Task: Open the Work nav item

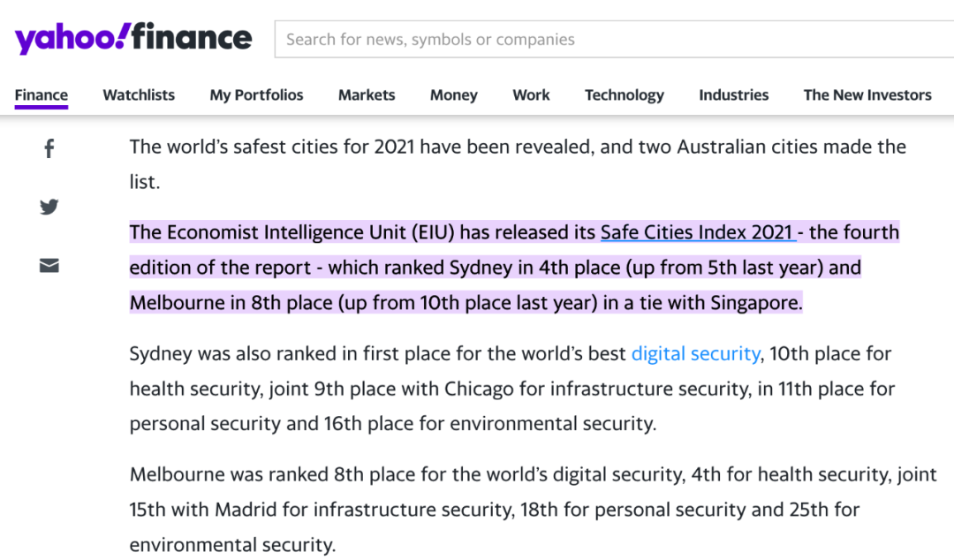Action: (x=531, y=95)
